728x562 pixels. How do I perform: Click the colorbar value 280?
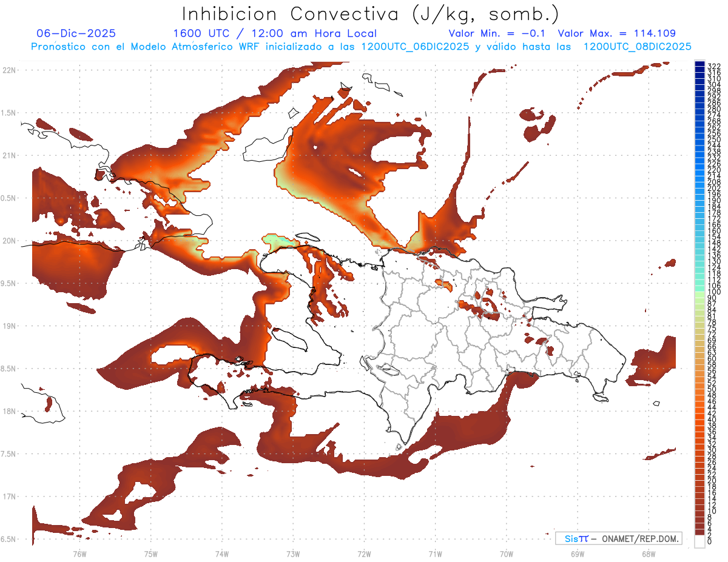click(x=713, y=109)
